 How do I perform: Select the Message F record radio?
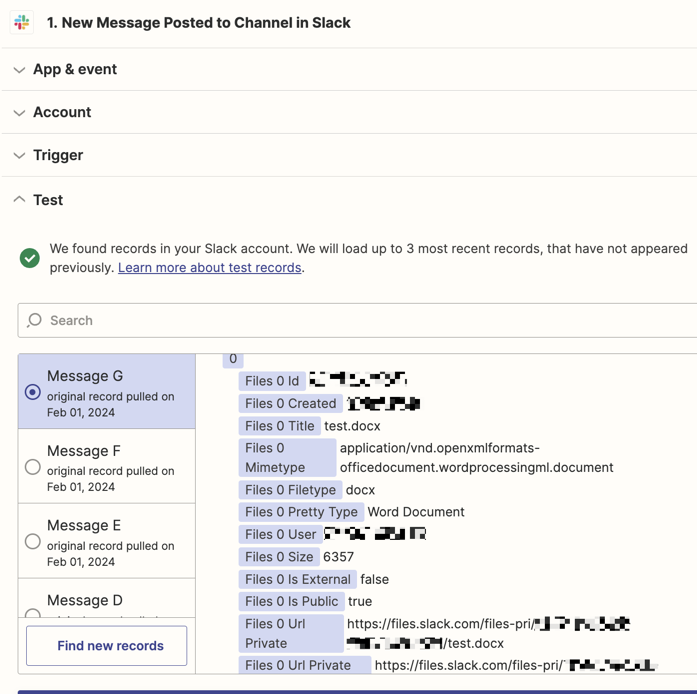(32, 467)
